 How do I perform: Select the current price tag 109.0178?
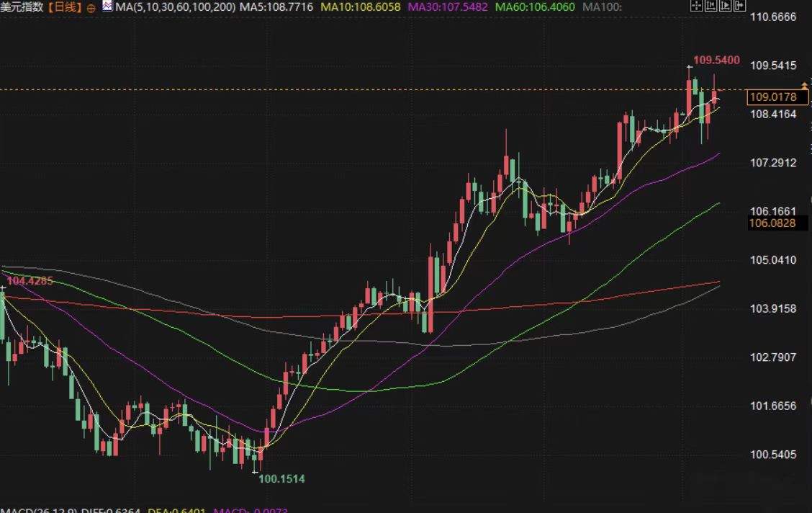777,97
